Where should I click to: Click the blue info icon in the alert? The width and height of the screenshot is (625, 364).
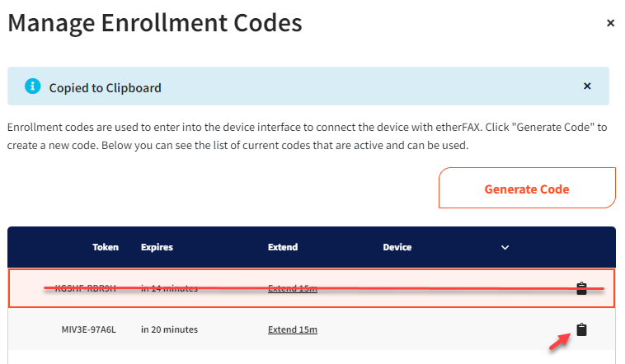click(32, 86)
